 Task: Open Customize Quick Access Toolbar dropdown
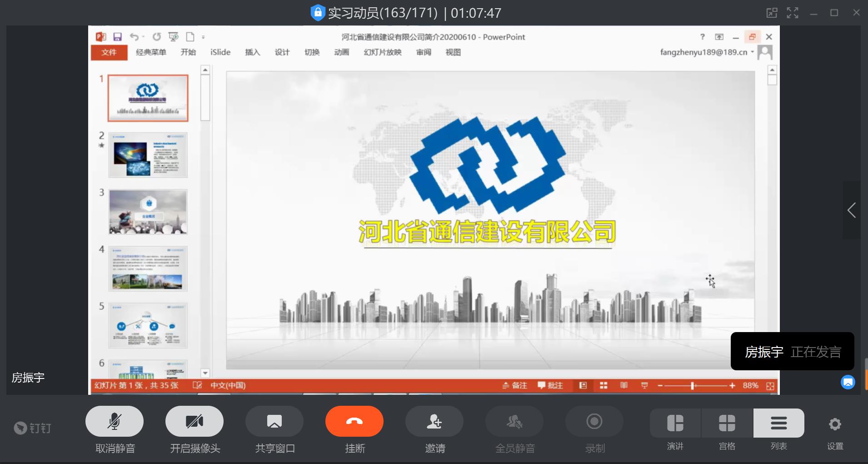[x=203, y=37]
